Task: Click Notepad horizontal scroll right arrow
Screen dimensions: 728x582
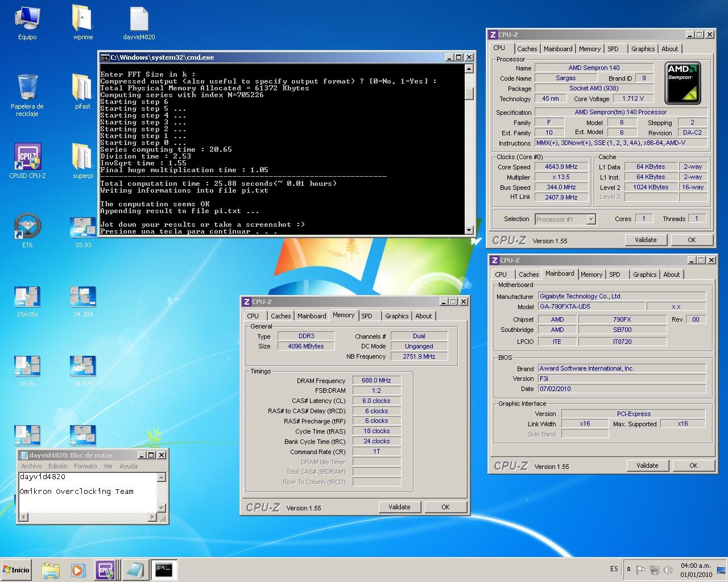Action: (152, 517)
